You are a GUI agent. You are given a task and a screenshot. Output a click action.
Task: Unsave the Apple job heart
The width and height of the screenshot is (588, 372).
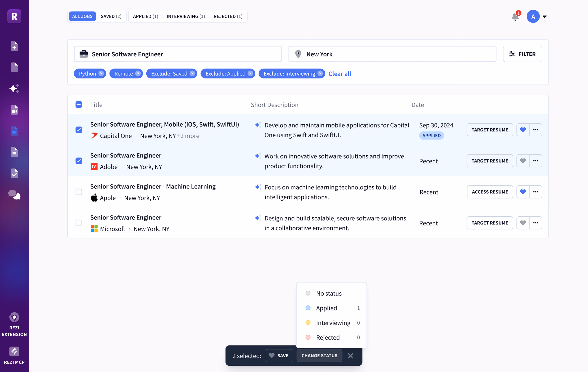coord(523,192)
